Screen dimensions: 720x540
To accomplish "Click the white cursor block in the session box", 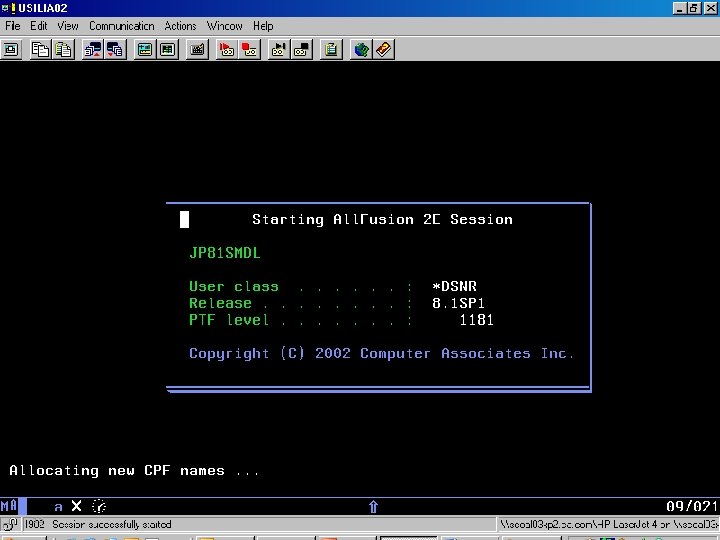I will pos(184,219).
